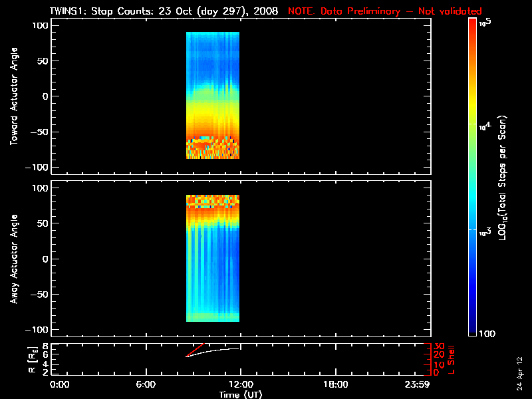Click the white R curve in the orbit panel
The width and height of the screenshot is (532, 399).
pyautogui.click(x=219, y=350)
